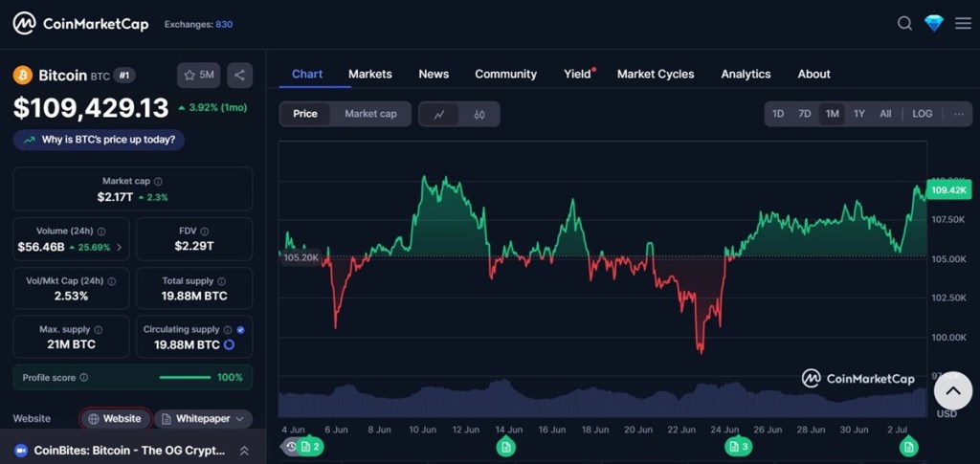This screenshot has width=980, height=464.
Task: Open the Community tab
Action: coord(505,75)
